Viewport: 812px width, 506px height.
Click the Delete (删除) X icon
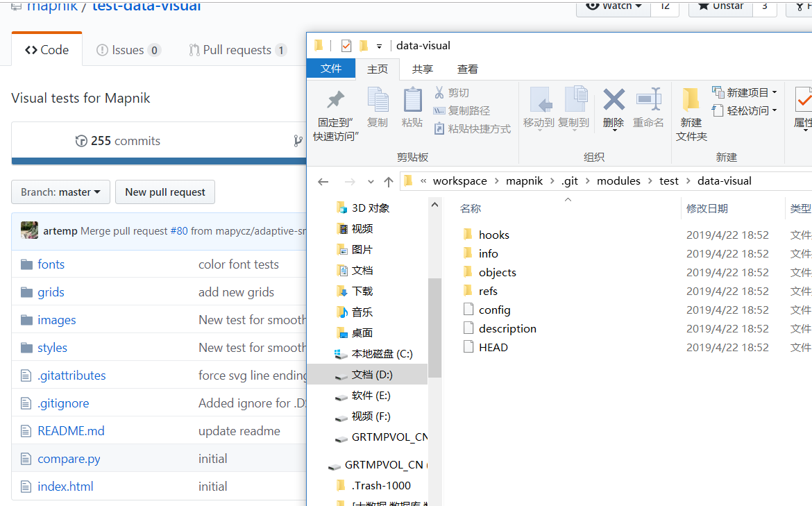click(x=614, y=99)
